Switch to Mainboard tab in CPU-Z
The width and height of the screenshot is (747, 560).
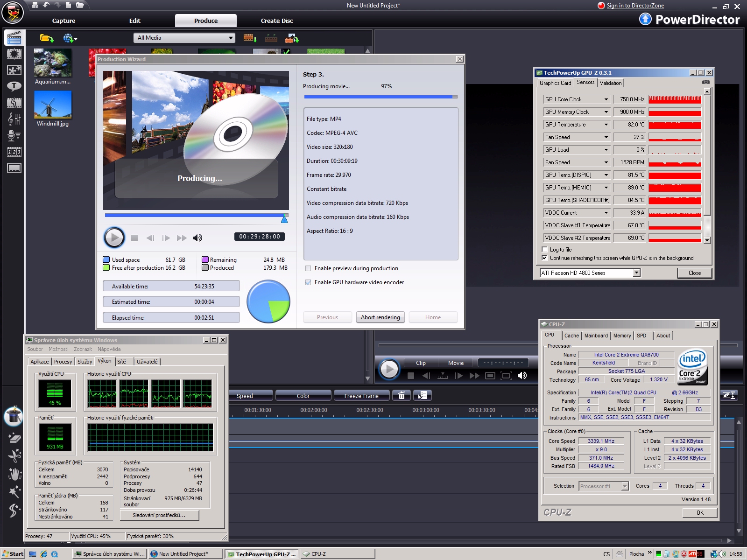pos(596,336)
